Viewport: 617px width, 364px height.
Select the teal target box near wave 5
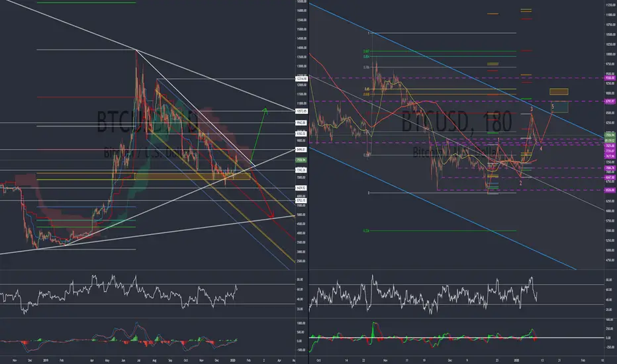click(560, 107)
